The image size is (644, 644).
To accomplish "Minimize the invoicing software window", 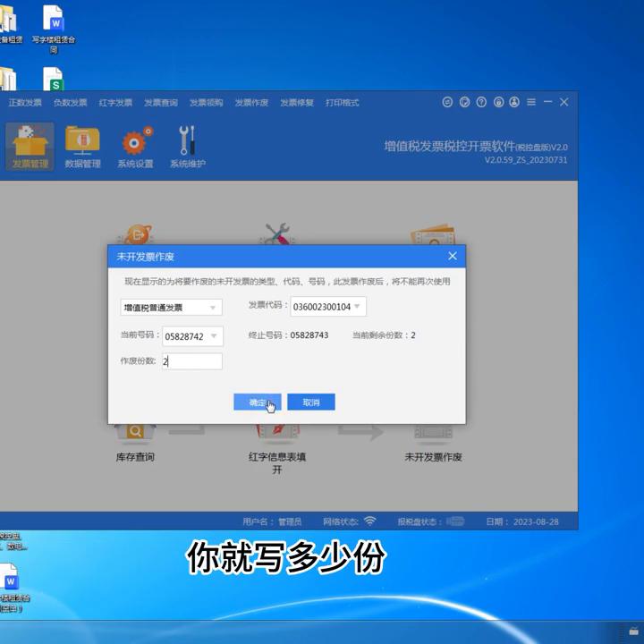I will [547, 101].
